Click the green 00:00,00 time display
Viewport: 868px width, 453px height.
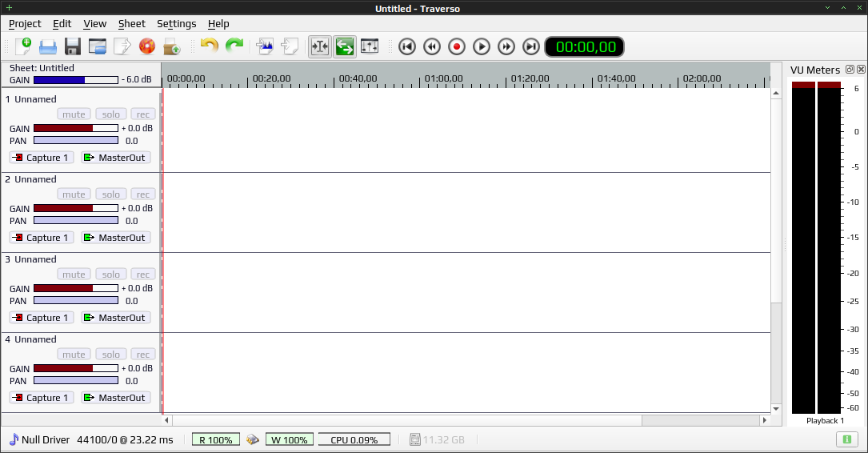click(585, 47)
